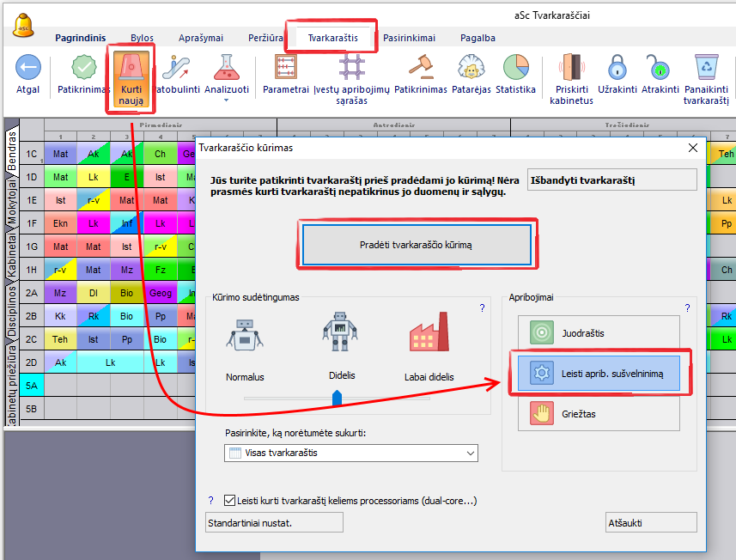The image size is (736, 560).
Task: Click the Atrakinti unlock icon
Action: 659,67
